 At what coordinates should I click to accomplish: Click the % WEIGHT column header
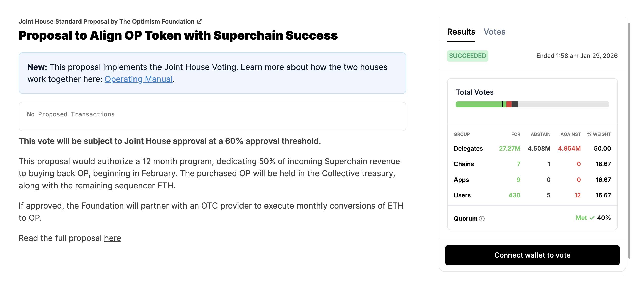point(599,134)
